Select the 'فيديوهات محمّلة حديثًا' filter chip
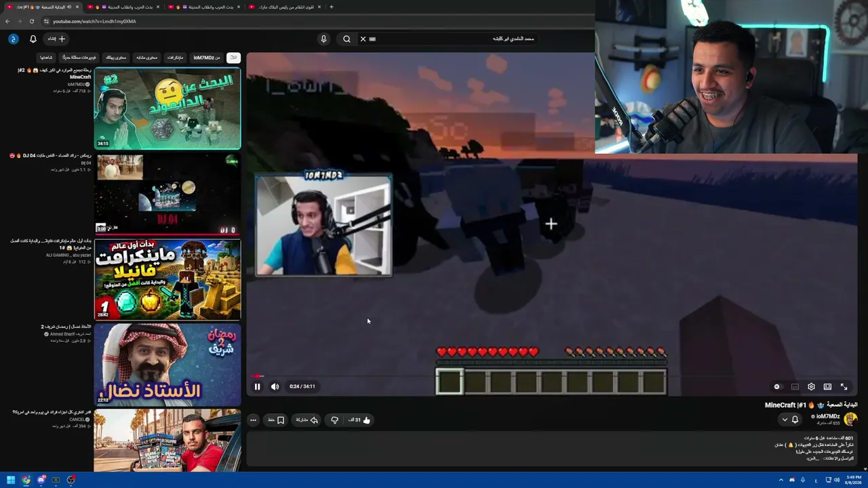 point(79,58)
